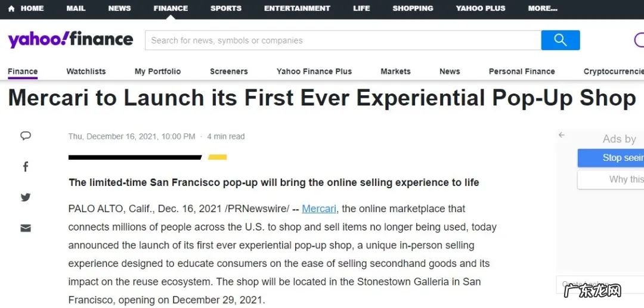Select the Screeners tab
Image resolution: width=644 pixels, height=308 pixels.
228,71
